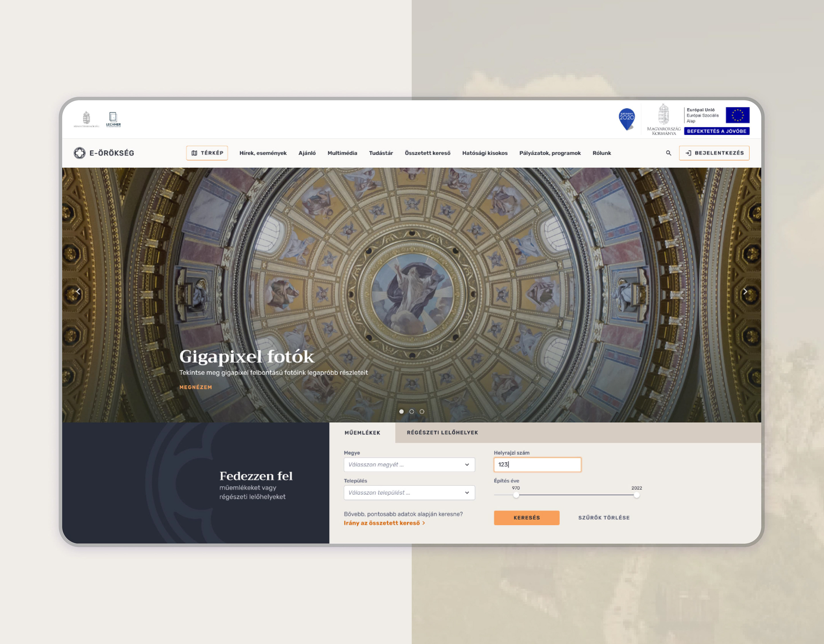The width and height of the screenshot is (824, 644).
Task: Click into the Helyrajzi szám field
Action: (537, 464)
